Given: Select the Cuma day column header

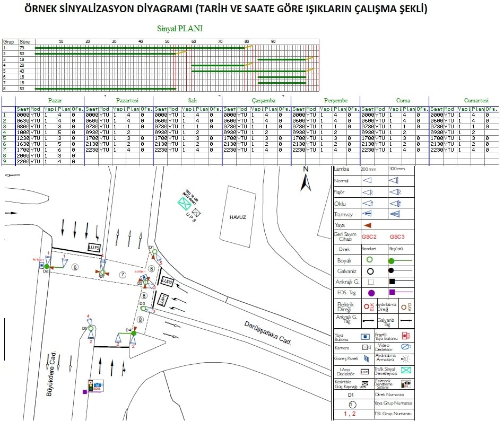Looking at the screenshot, I should [x=403, y=100].
